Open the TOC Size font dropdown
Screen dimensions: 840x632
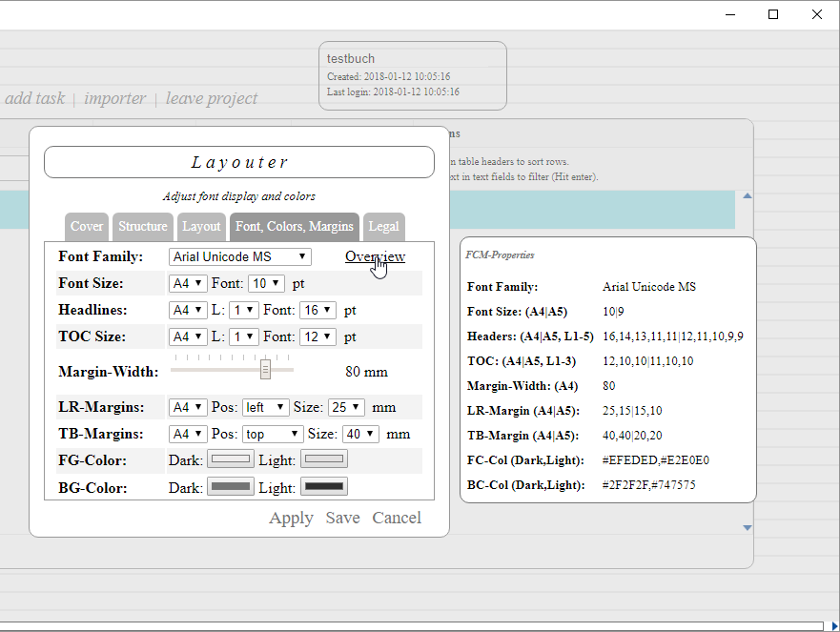[318, 336]
